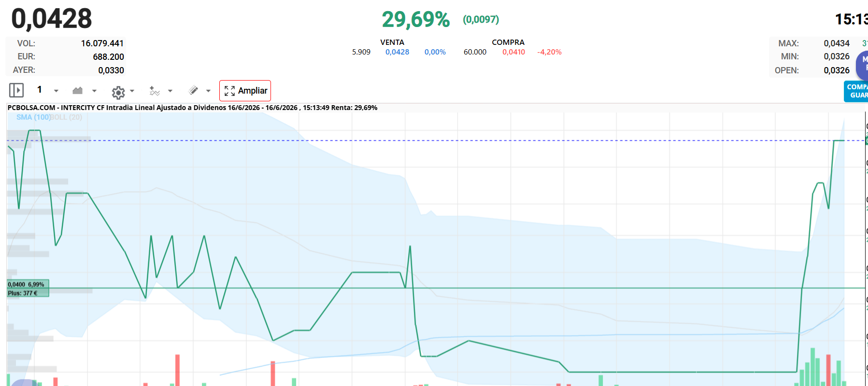Expand the drawing tools dropdown arrow
The height and width of the screenshot is (386, 868).
pyautogui.click(x=208, y=91)
